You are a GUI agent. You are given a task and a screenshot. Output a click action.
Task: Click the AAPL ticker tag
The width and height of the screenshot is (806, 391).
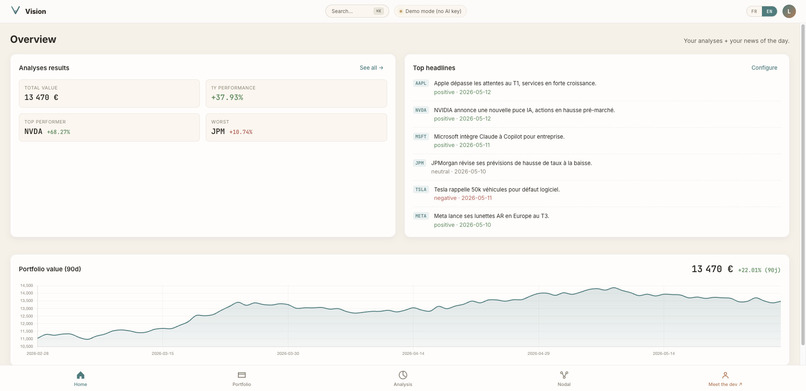pos(420,83)
